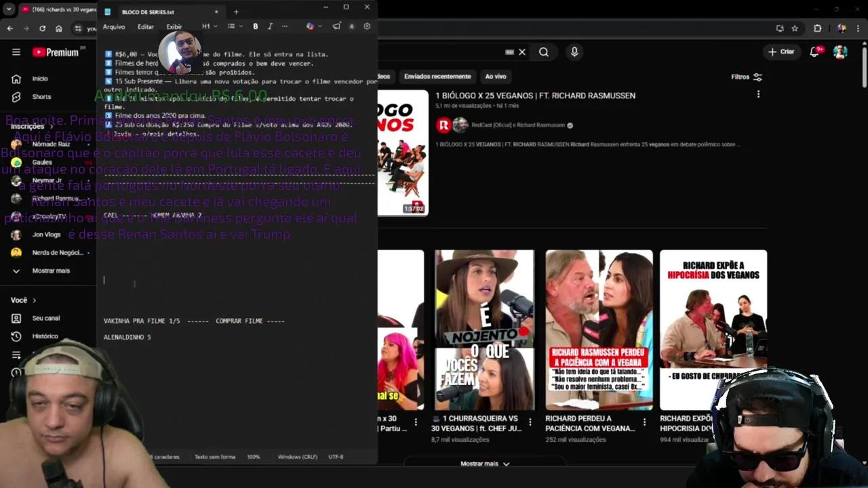Click Chrome's home button
This screenshot has height=488, width=868.
coord(59,28)
